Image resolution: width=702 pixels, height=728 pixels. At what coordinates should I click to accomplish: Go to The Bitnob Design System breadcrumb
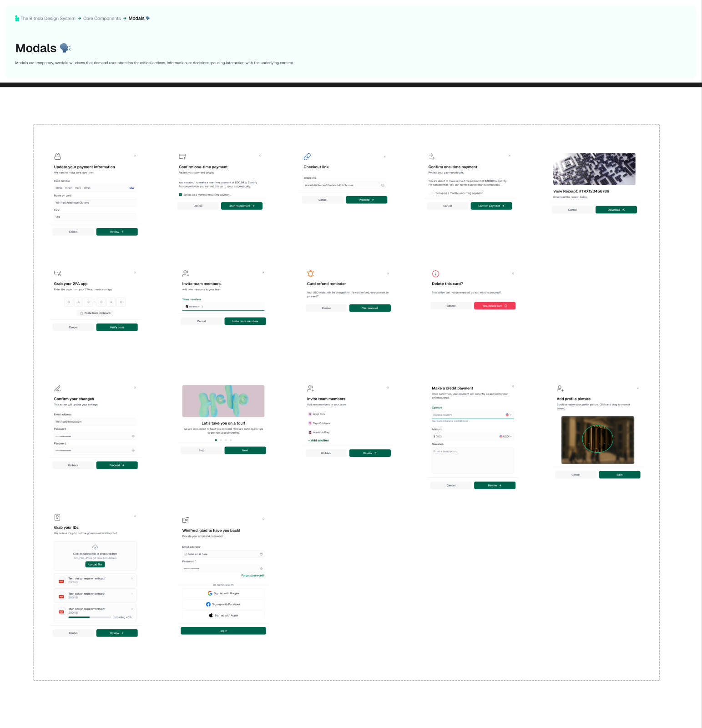pyautogui.click(x=48, y=19)
